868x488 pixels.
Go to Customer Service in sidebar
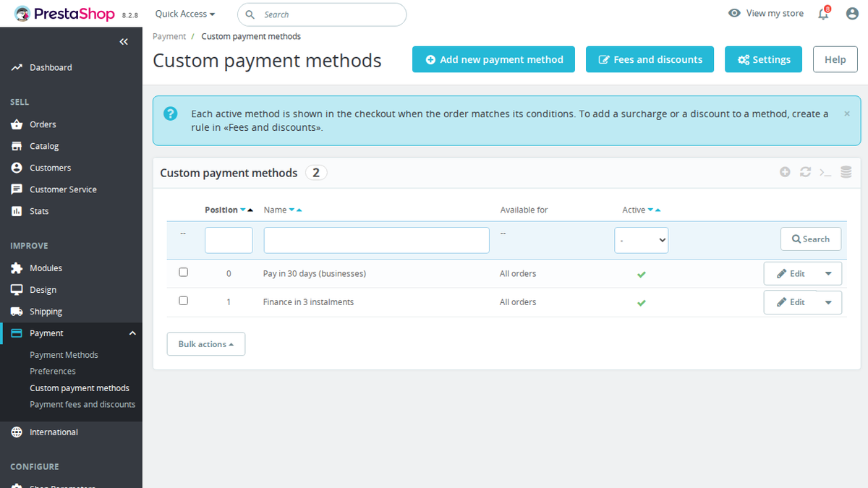(63, 189)
